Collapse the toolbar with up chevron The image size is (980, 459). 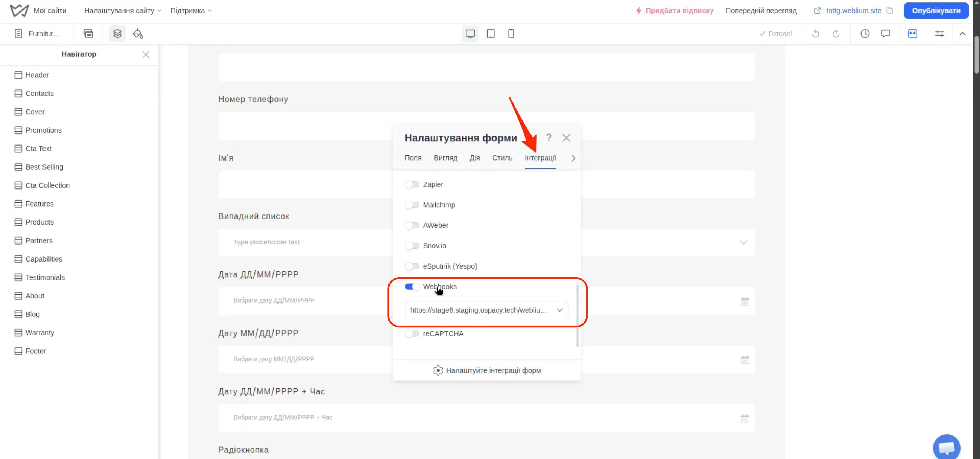(x=962, y=33)
